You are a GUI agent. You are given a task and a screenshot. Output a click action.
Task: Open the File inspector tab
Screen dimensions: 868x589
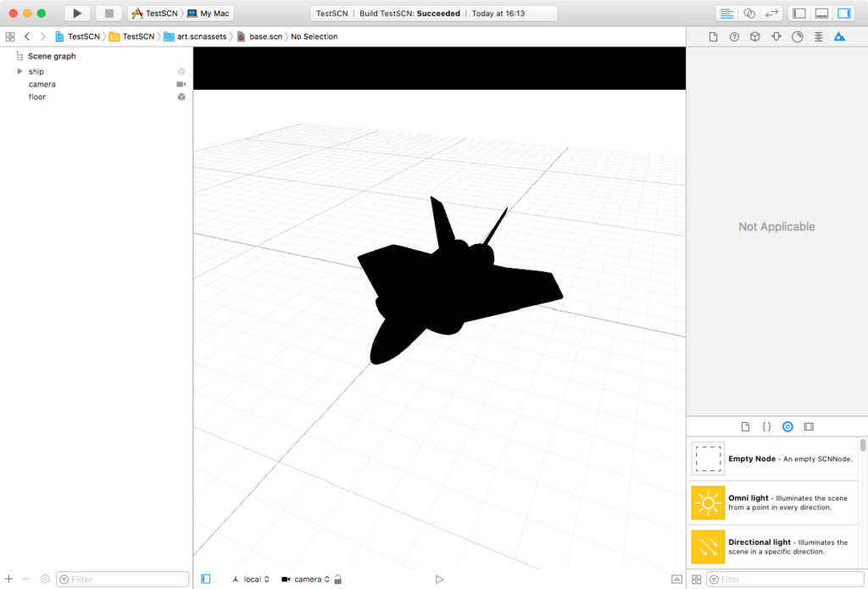[x=713, y=36]
